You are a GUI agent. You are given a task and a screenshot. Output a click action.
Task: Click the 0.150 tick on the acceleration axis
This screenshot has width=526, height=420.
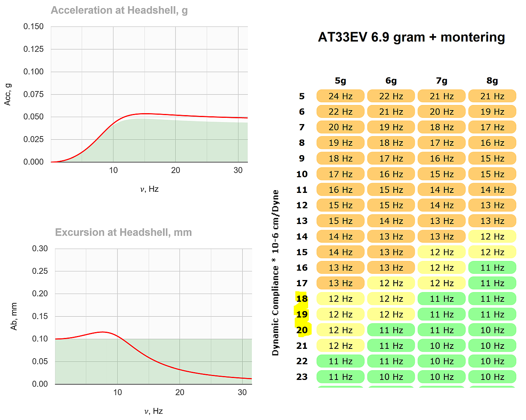click(33, 26)
